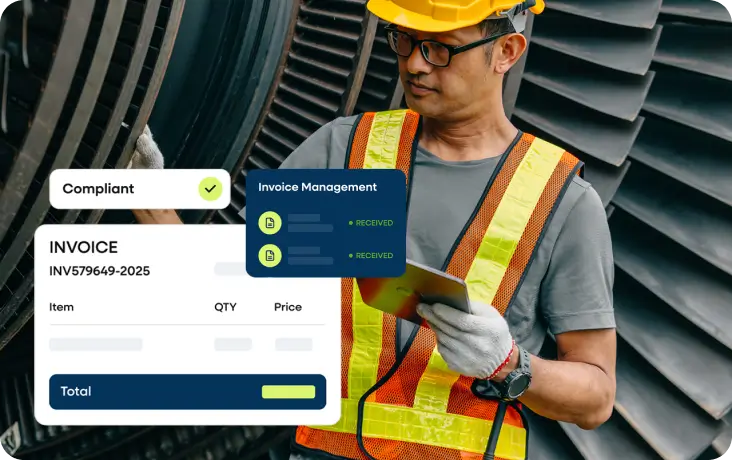Viewport: 732px width, 460px height.
Task: Click the Price column header
Action: tap(288, 307)
